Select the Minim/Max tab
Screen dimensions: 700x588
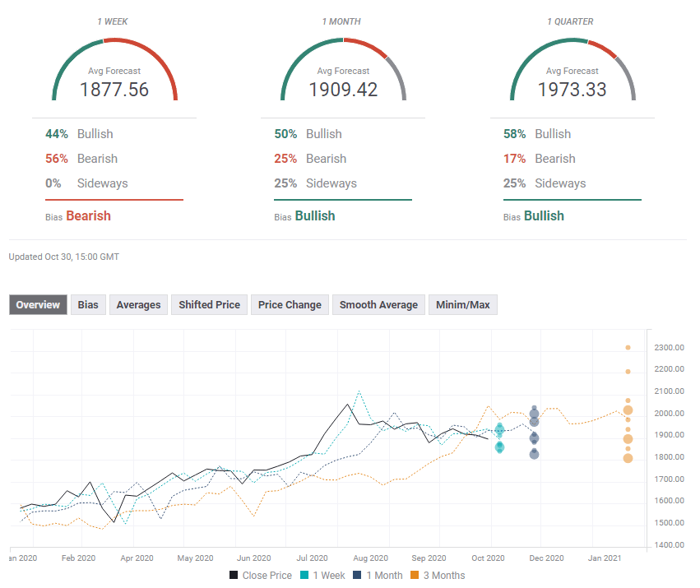pyautogui.click(x=462, y=304)
